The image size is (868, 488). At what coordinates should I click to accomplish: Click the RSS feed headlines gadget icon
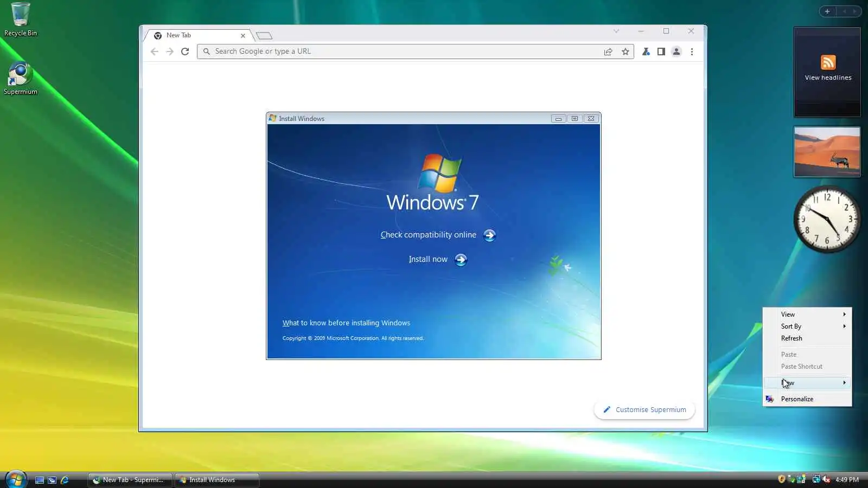coord(828,62)
